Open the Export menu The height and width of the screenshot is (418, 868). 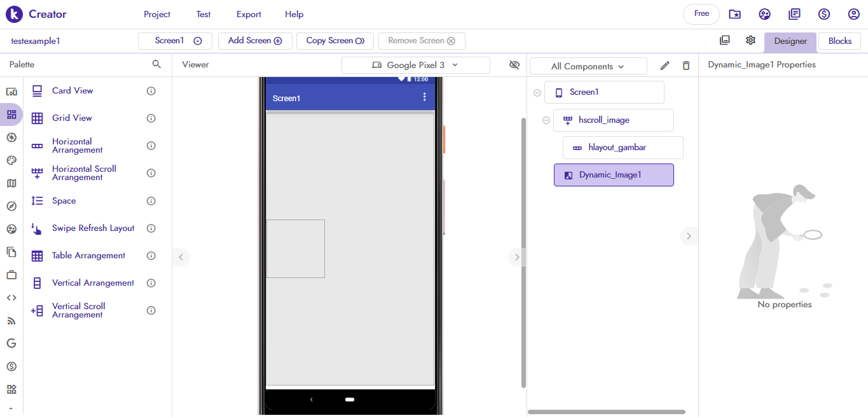[x=248, y=13]
